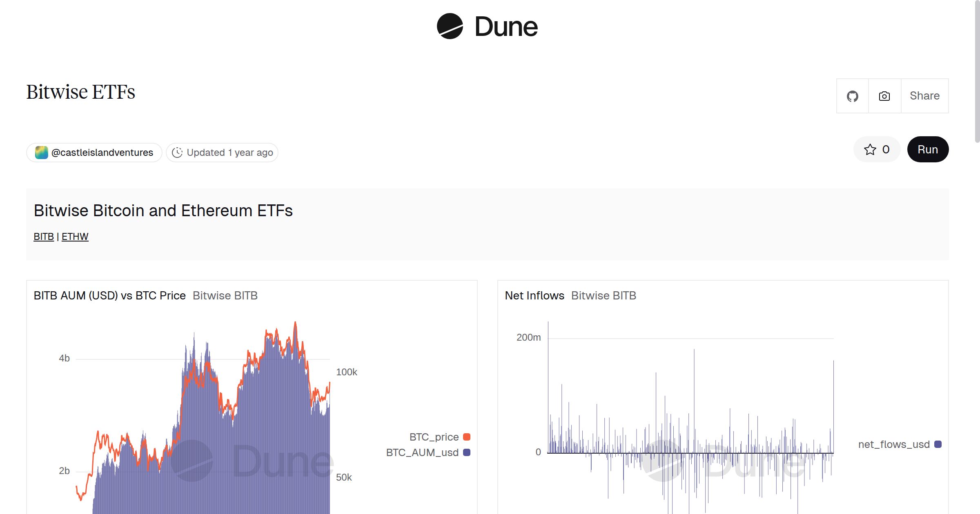The height and width of the screenshot is (514, 980).
Task: Open the 'Updated 1 year ago' details chip
Action: click(222, 152)
